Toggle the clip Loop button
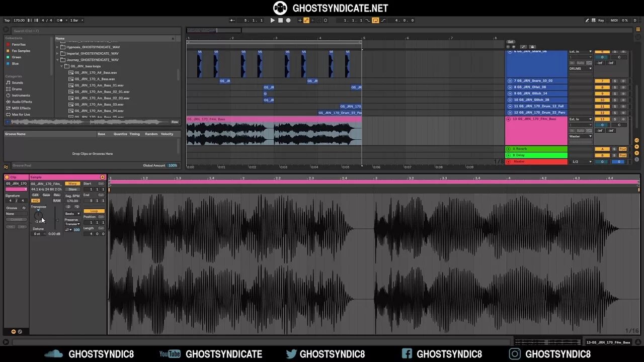This screenshot has height=362, width=644. 94,211
